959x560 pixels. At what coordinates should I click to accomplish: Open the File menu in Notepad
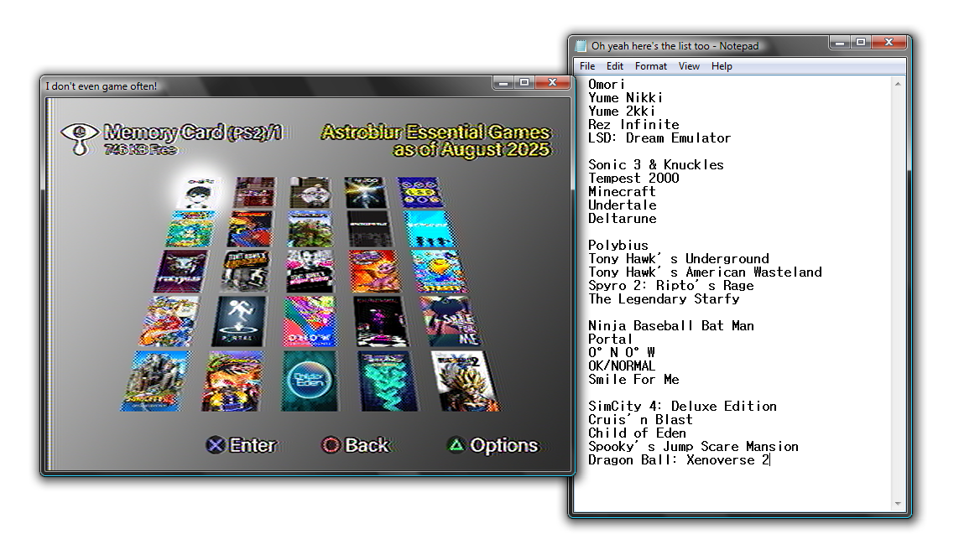tap(587, 66)
